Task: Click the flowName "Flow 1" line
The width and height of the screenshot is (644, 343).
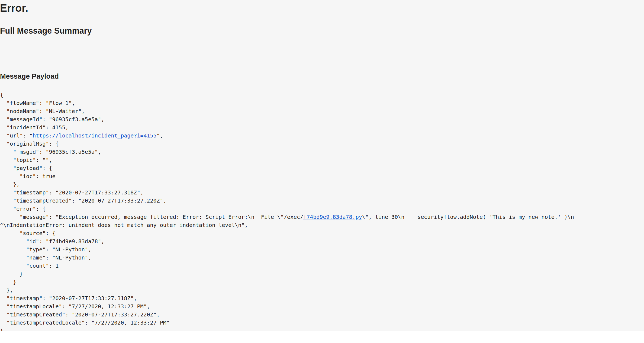Action: [x=41, y=103]
